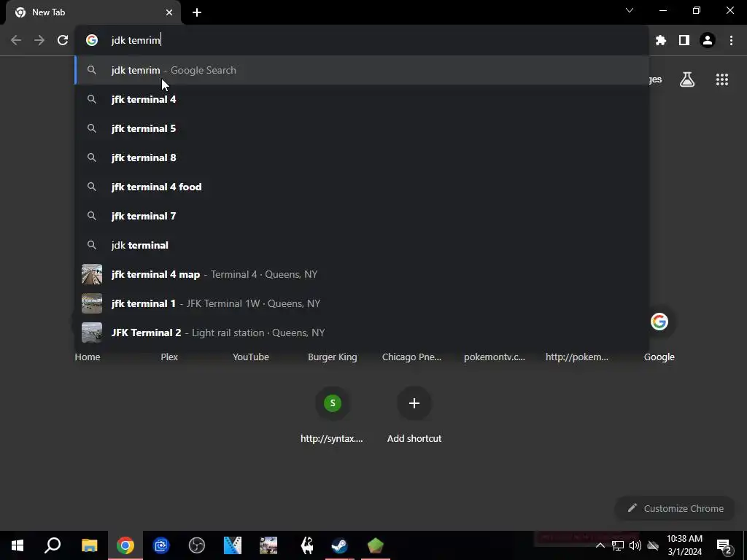Click the Add shortcut plus button

[414, 403]
